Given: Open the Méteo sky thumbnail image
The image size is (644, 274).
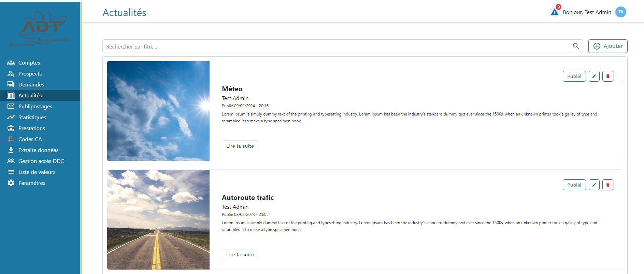Looking at the screenshot, I should pyautogui.click(x=158, y=111).
